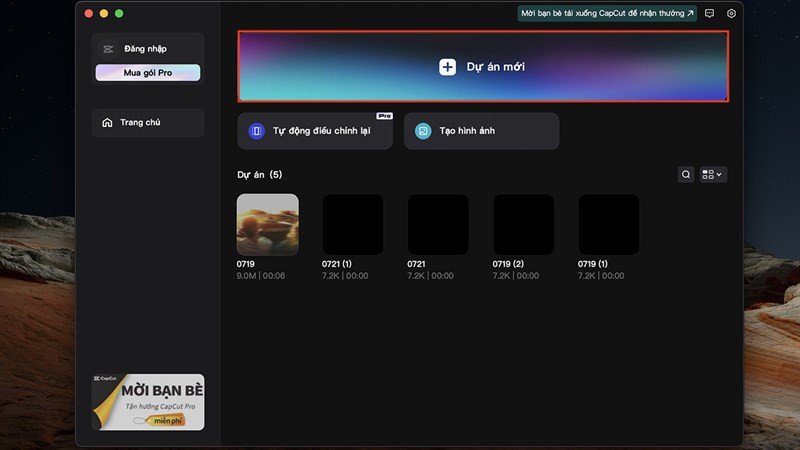
Task: Expand the grid view layout dropdown
Action: point(713,174)
